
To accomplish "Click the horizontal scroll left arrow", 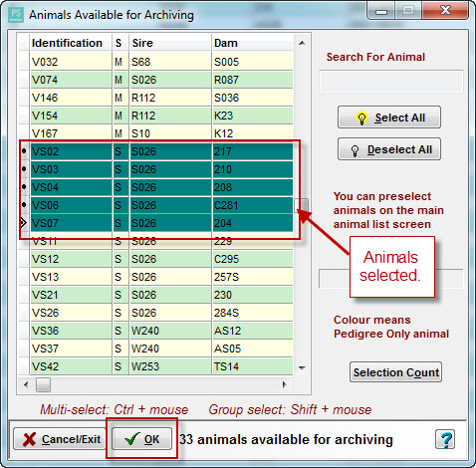I will 26,384.
